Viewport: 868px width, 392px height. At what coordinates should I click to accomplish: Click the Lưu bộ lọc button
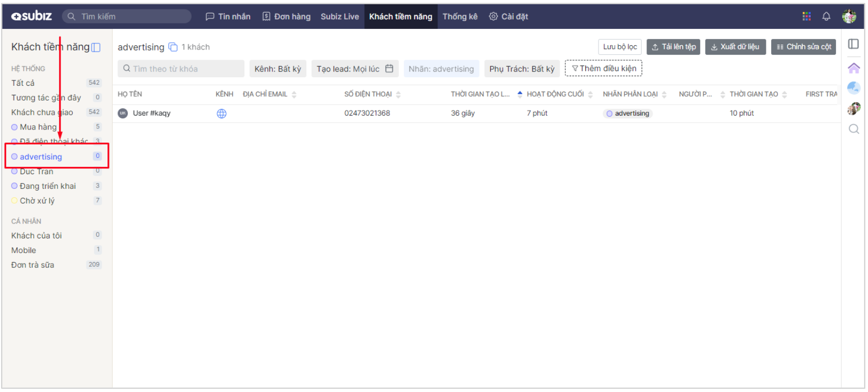[x=620, y=47]
